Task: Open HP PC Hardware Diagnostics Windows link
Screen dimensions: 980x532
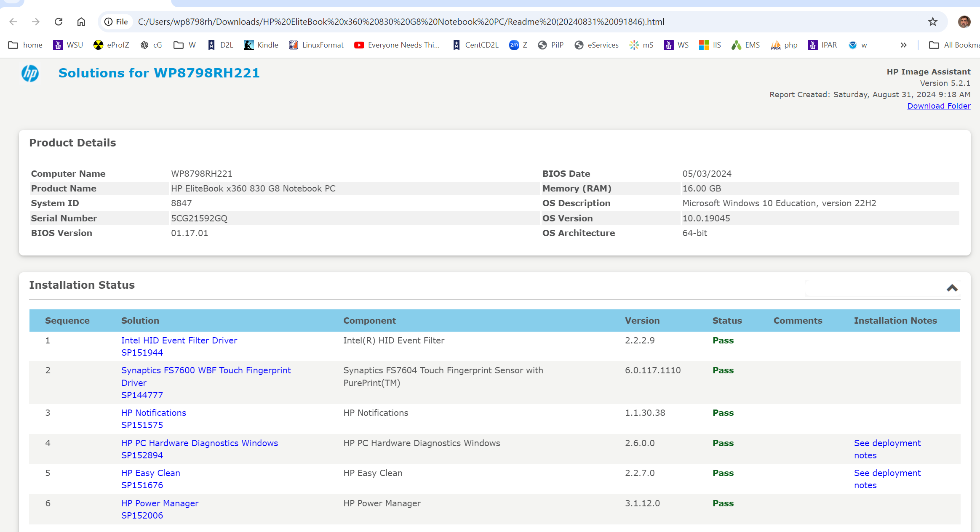Action: coord(200,443)
